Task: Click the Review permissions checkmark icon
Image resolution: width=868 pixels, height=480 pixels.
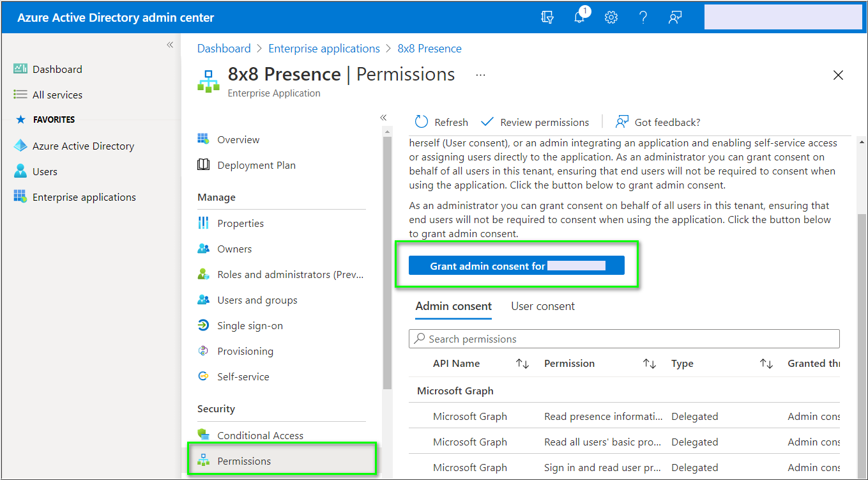Action: tap(487, 122)
